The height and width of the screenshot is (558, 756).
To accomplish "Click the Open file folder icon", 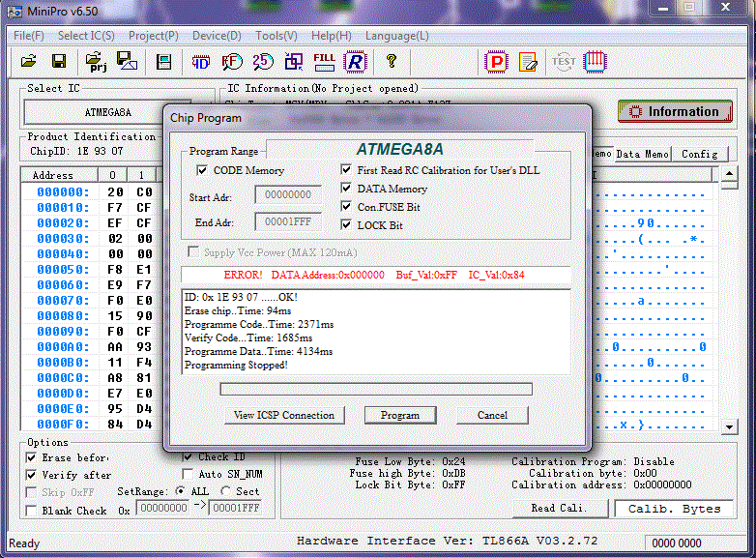I will 29,62.
